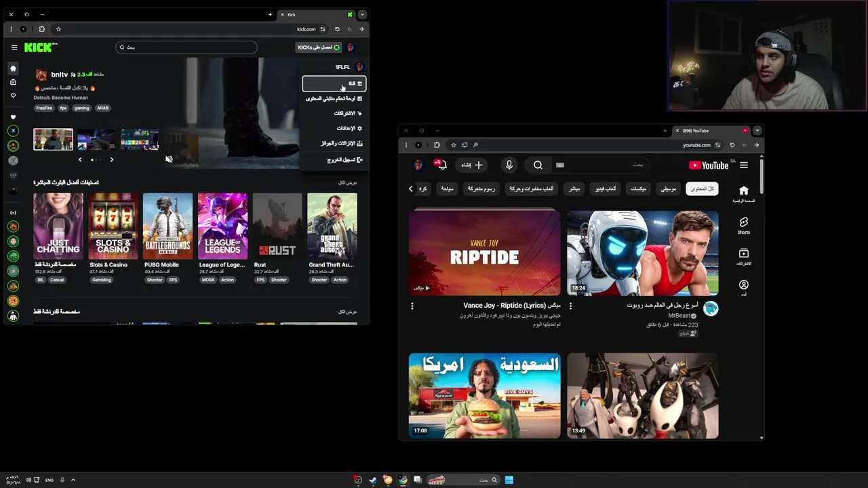The width and height of the screenshot is (868, 488).
Task: Select the live (مباشر) chip
Action: (575, 188)
